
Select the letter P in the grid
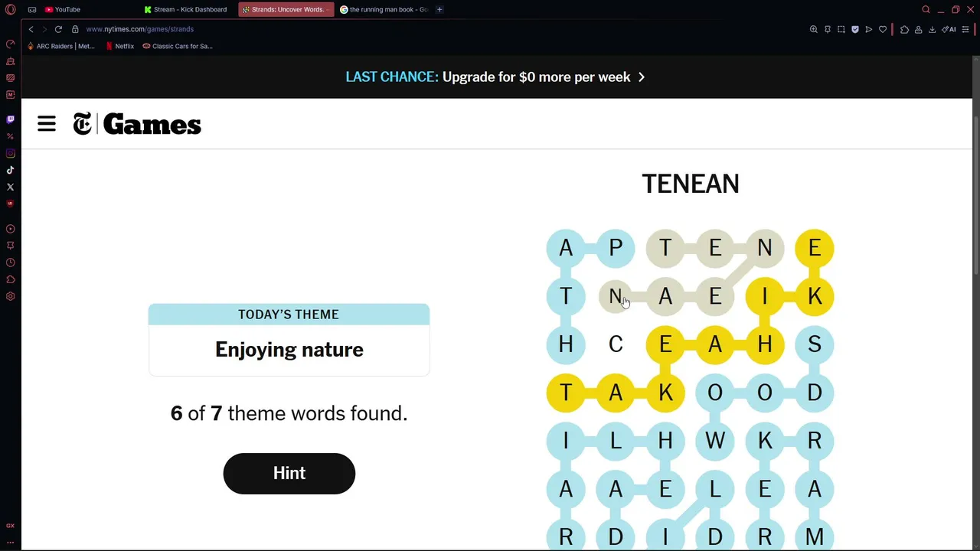tap(616, 248)
